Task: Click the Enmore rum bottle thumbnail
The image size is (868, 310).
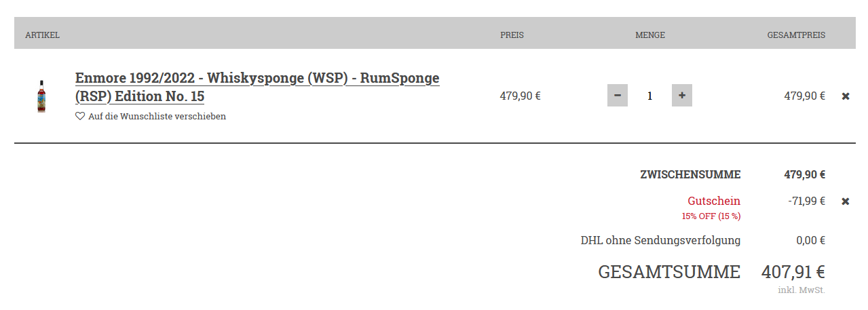Action: coord(41,96)
